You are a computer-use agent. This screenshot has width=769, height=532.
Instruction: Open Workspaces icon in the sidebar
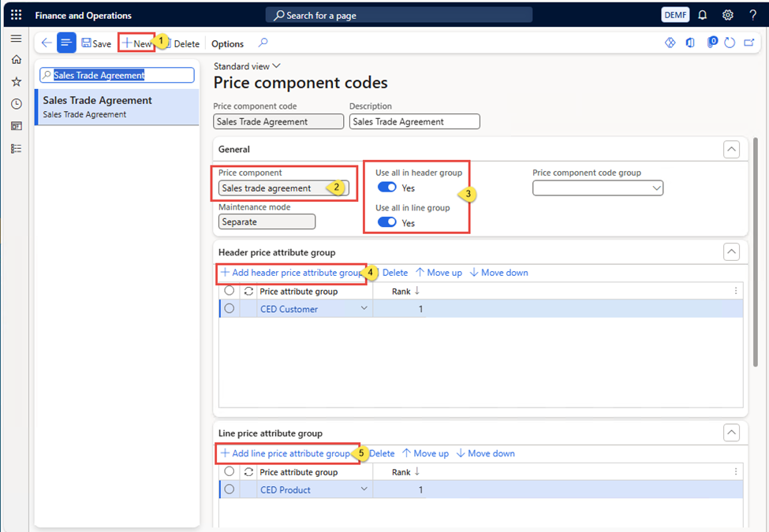point(17,126)
